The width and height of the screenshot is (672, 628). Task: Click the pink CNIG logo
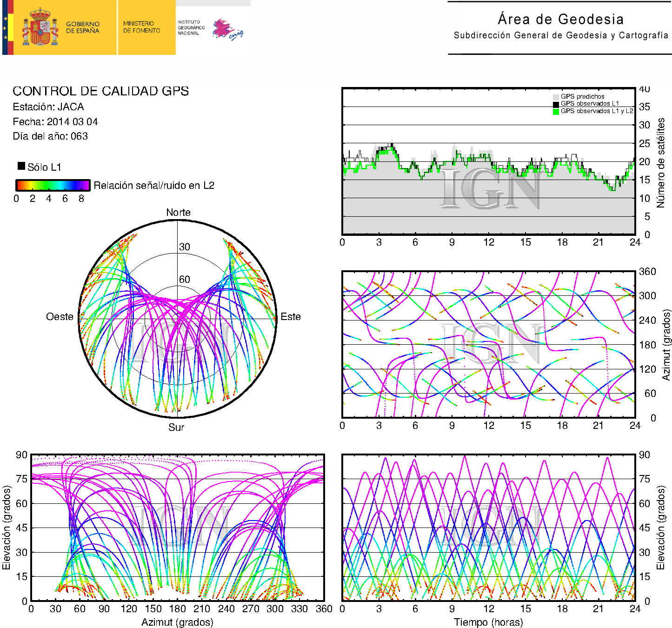coord(227,30)
